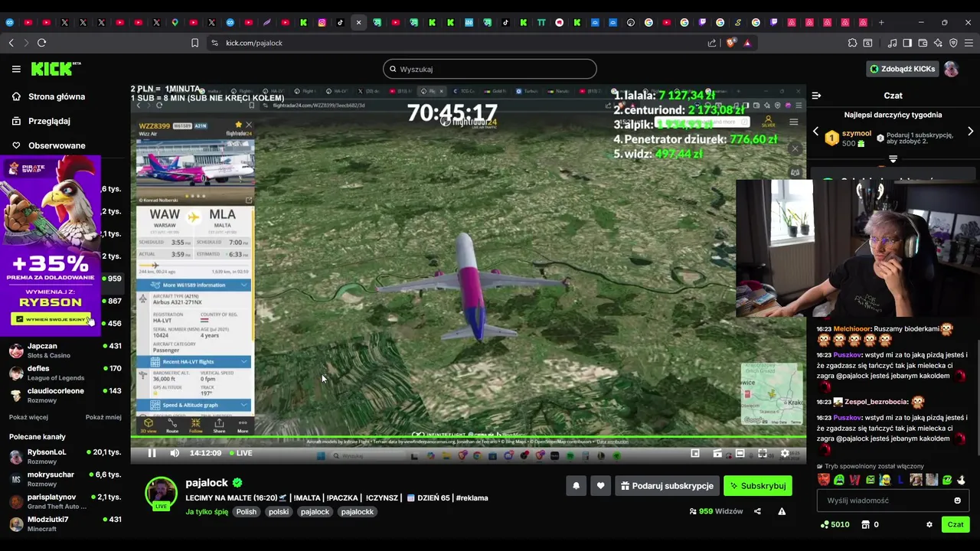Focus the Wyszukaj search field

490,69
